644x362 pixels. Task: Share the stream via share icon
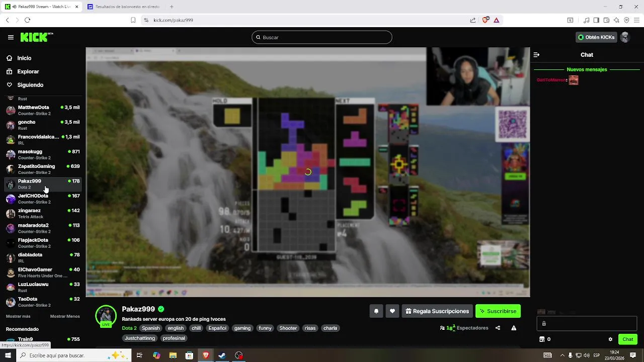498,328
